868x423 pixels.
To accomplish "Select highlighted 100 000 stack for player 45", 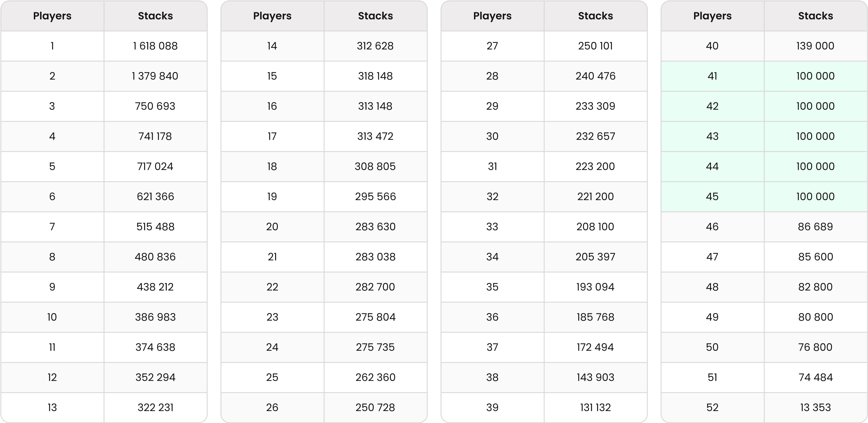I will point(816,197).
